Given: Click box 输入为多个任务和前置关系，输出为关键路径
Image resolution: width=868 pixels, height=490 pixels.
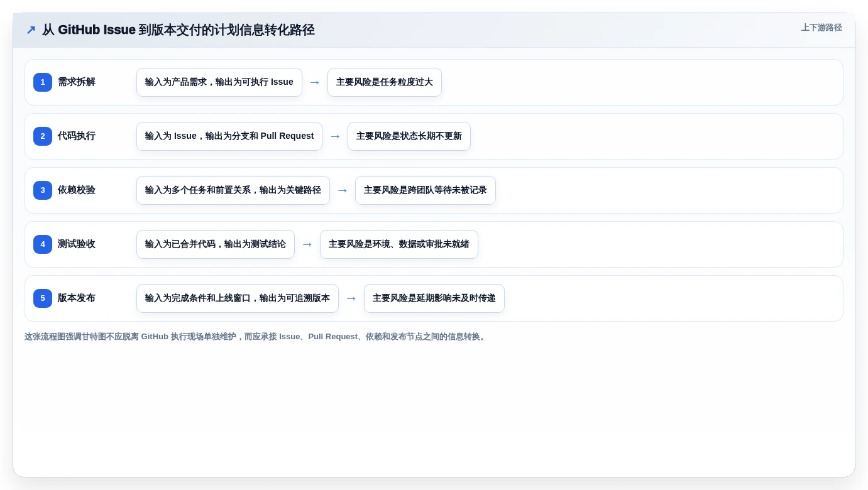Looking at the screenshot, I should (x=233, y=190).
